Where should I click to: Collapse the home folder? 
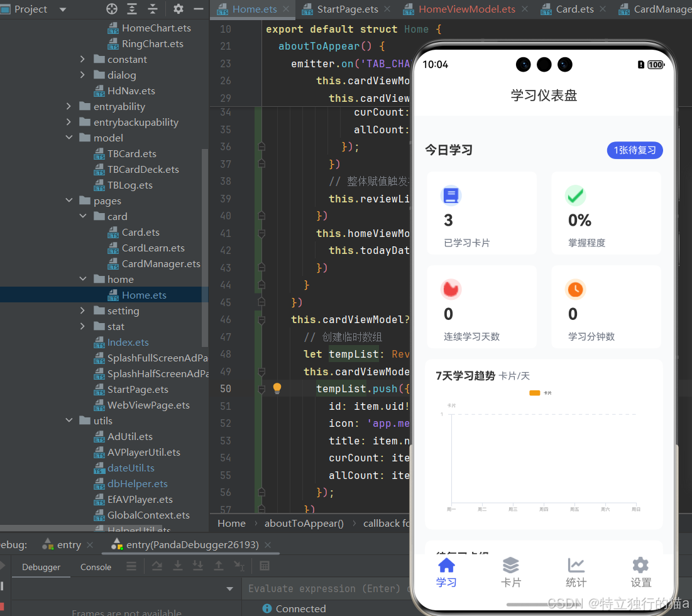pos(82,279)
